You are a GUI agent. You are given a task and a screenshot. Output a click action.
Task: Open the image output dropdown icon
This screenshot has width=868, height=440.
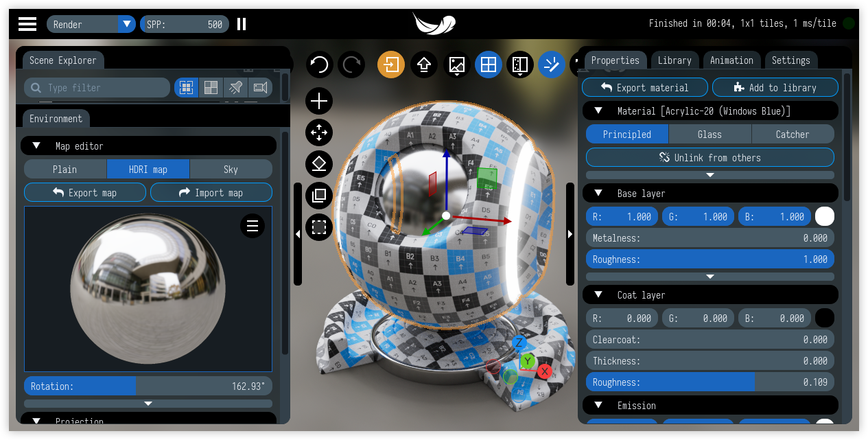pos(457,65)
